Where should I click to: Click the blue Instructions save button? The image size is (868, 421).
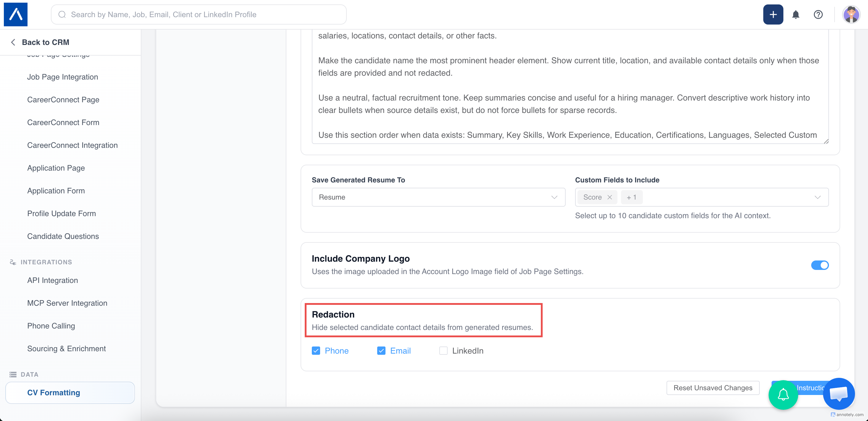pos(810,388)
